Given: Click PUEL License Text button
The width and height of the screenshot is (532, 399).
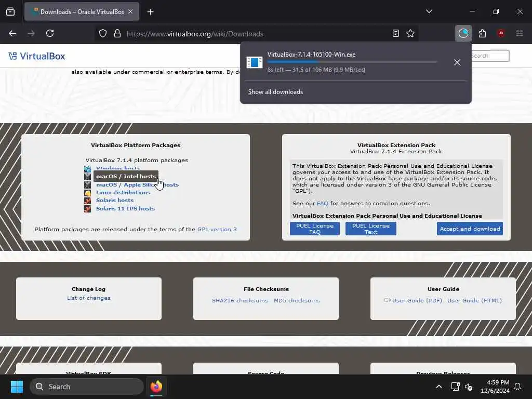Looking at the screenshot, I should pyautogui.click(x=371, y=229).
